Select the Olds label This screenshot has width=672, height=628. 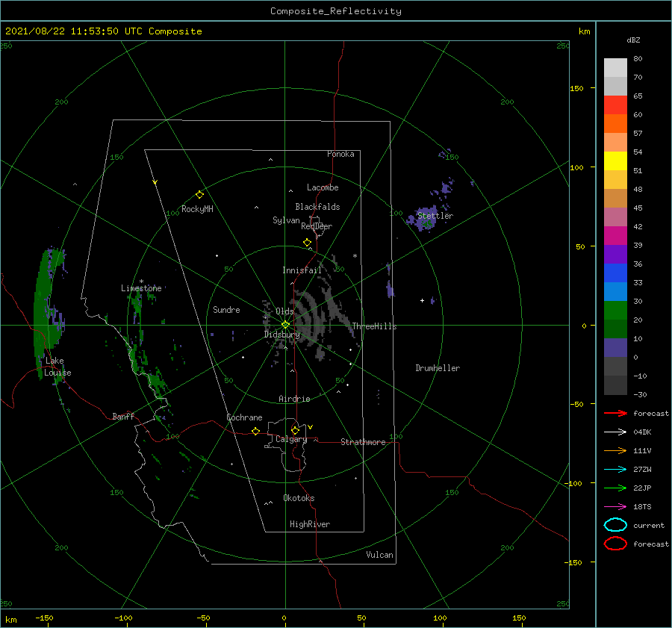[284, 311]
